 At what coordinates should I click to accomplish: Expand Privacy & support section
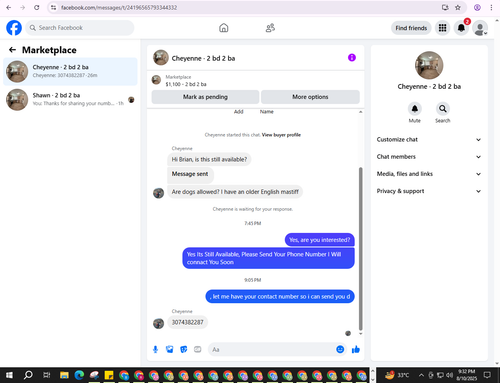tap(429, 191)
